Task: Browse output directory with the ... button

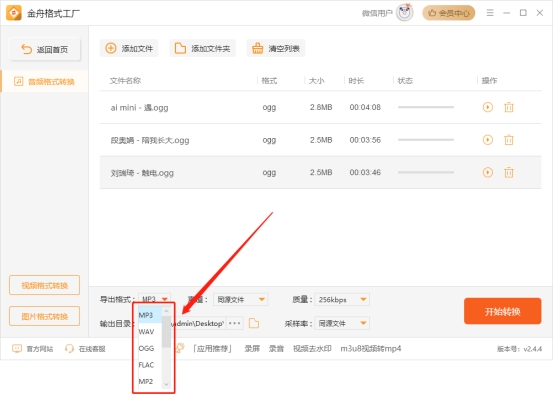Action: tap(235, 323)
